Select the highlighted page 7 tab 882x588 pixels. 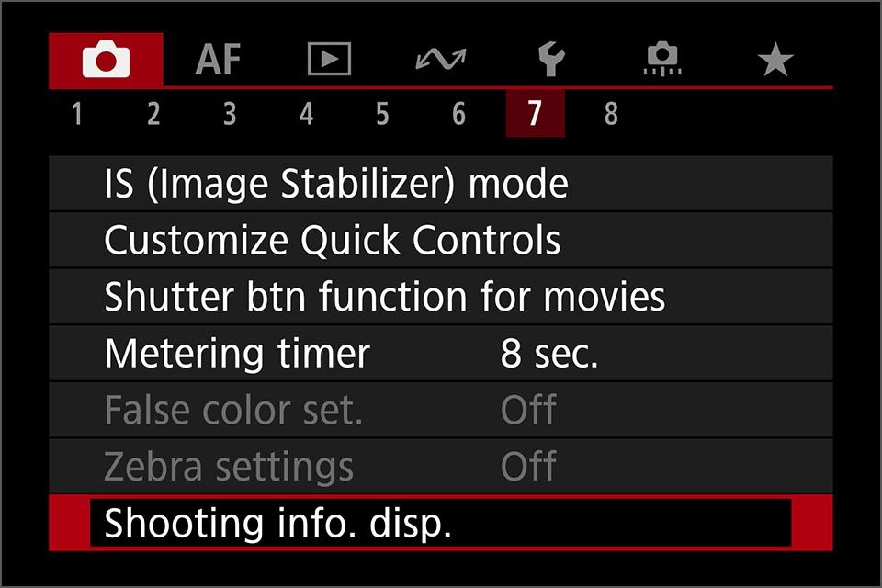pos(535,114)
